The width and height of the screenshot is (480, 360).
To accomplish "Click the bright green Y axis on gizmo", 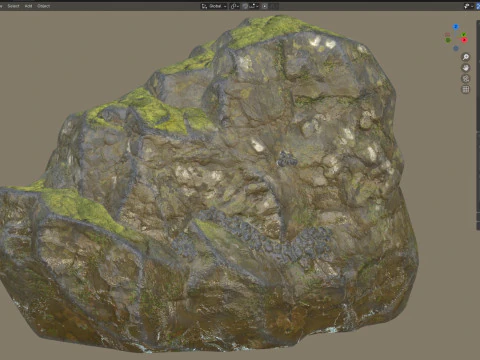I will [463, 34].
